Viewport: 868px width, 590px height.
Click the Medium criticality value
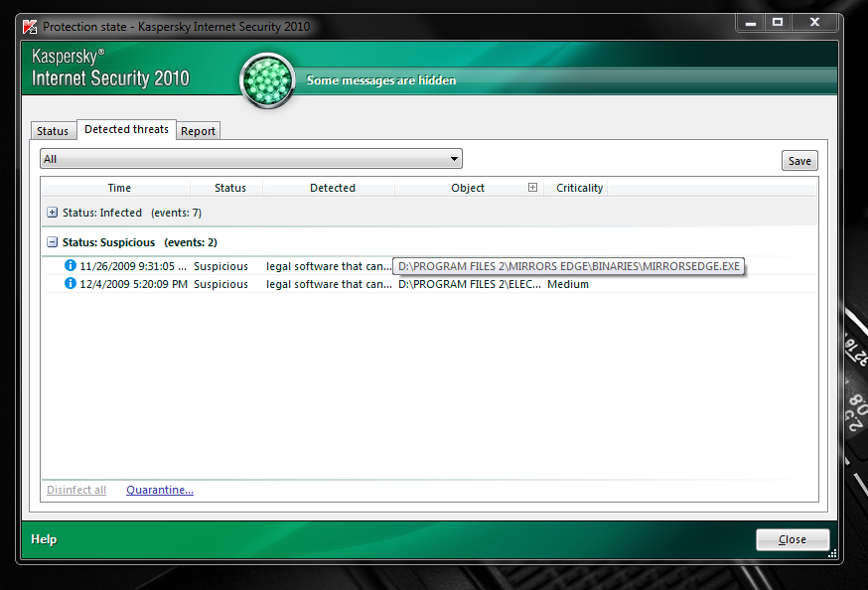click(x=568, y=284)
